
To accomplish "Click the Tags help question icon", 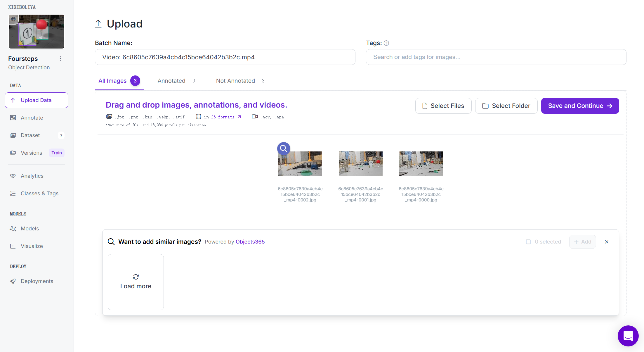I will pos(386,43).
